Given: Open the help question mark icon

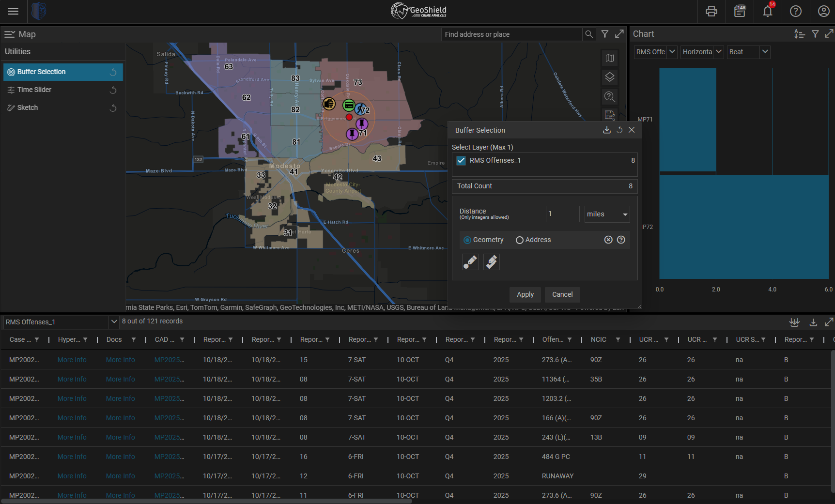Looking at the screenshot, I should click(x=795, y=12).
